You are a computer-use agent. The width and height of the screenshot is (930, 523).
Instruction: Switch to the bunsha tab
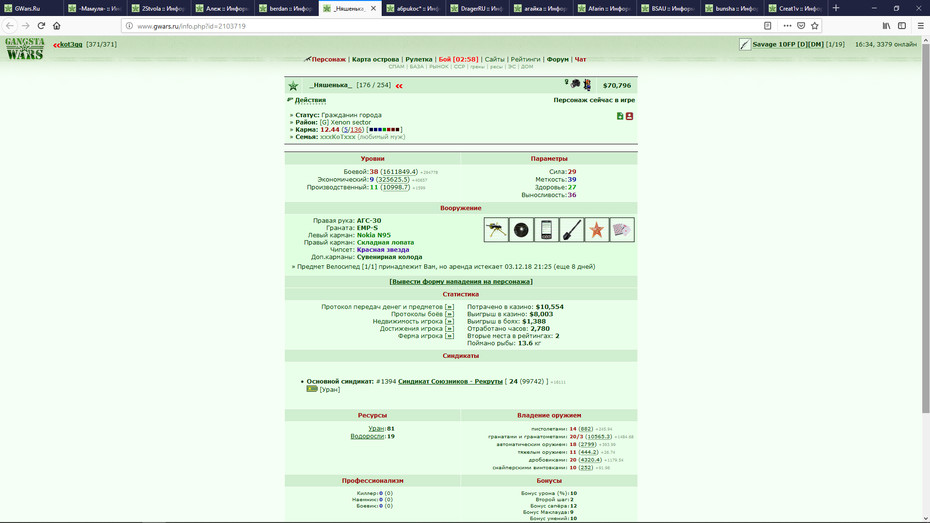pyautogui.click(x=731, y=8)
